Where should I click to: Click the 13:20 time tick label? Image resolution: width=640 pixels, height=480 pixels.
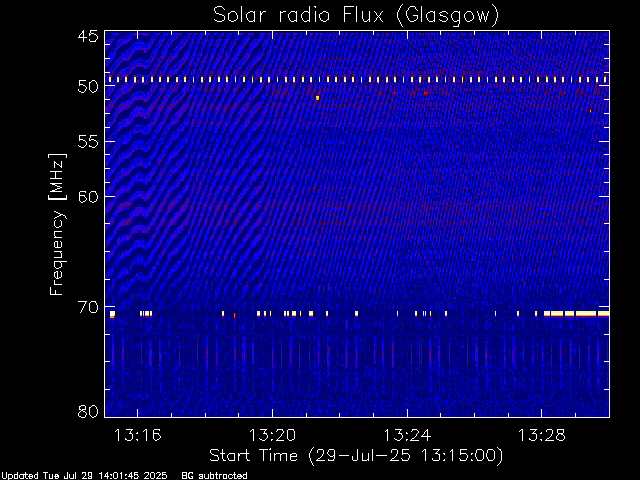click(x=272, y=435)
